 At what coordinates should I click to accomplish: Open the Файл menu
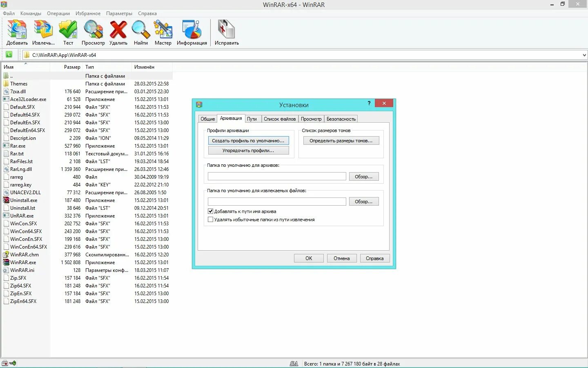pyautogui.click(x=9, y=13)
